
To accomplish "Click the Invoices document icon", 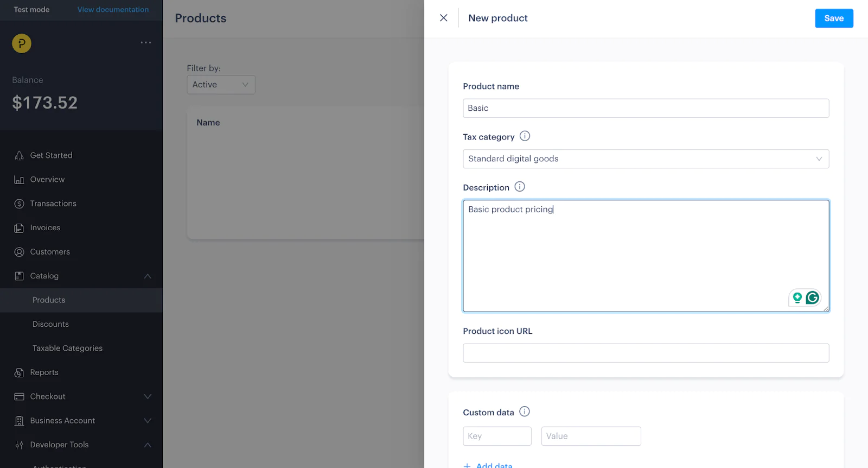I will 19,228.
